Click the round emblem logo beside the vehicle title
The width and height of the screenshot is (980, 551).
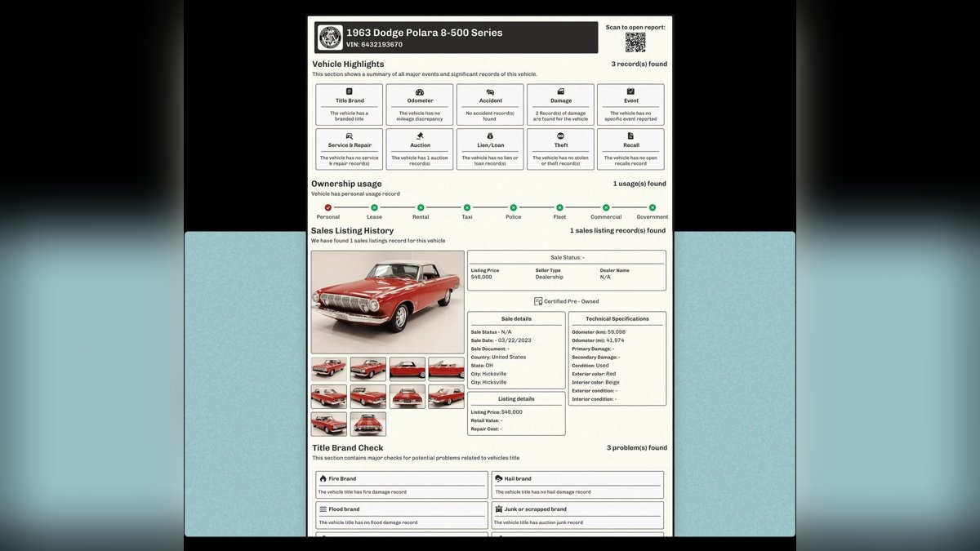tap(330, 38)
